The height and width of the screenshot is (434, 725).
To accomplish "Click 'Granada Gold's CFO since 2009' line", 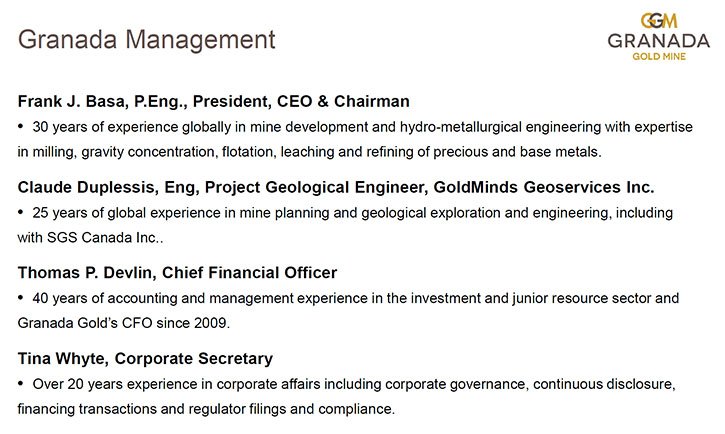I will pyautogui.click(x=123, y=323).
